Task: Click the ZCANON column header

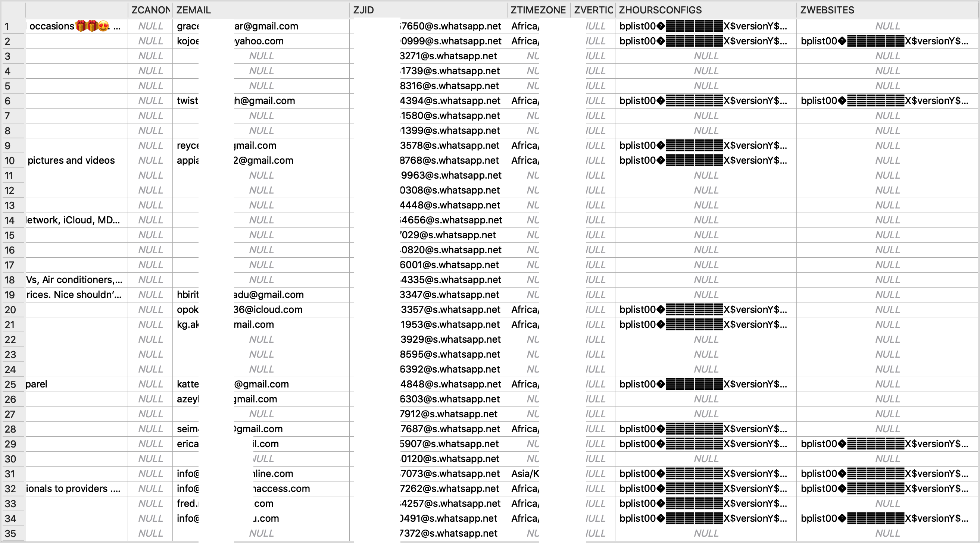Action: [x=147, y=7]
